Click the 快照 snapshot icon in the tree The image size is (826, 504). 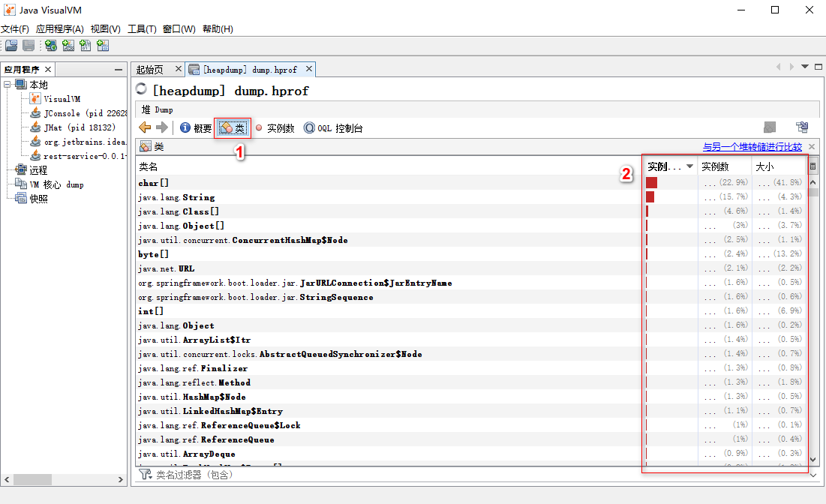[21, 198]
